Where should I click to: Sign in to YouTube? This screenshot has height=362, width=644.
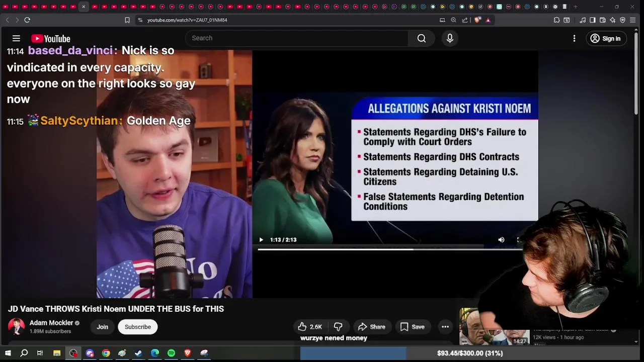click(x=605, y=38)
